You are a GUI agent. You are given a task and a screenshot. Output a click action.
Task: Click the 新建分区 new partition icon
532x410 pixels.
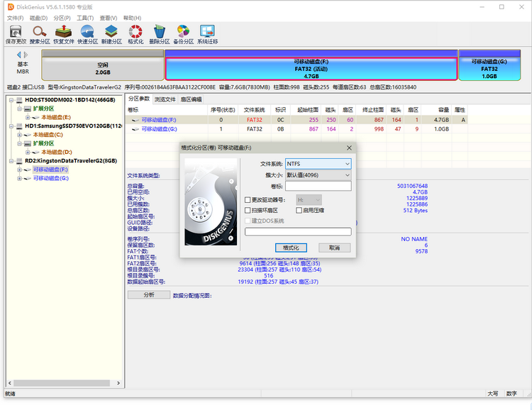[x=111, y=35]
